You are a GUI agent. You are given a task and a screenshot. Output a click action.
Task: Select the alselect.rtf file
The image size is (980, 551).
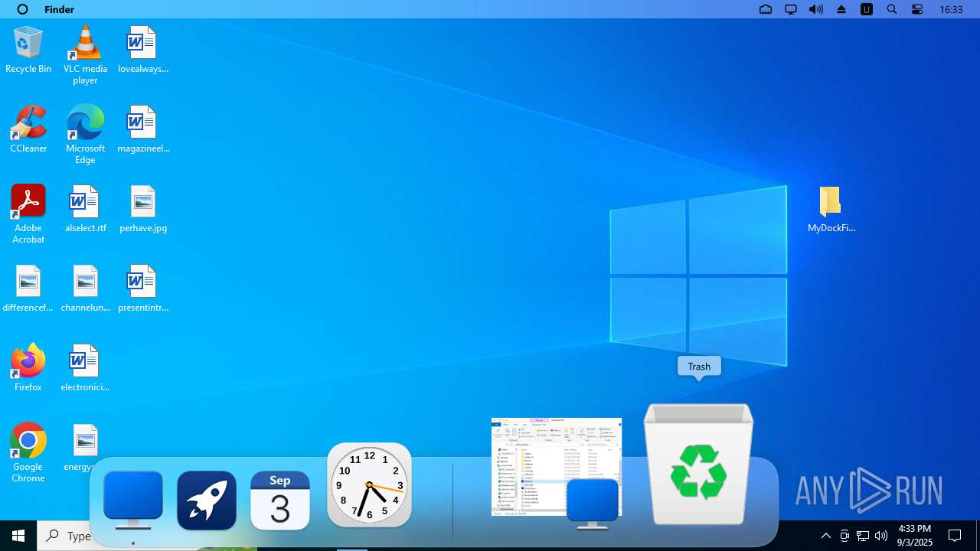(x=85, y=209)
